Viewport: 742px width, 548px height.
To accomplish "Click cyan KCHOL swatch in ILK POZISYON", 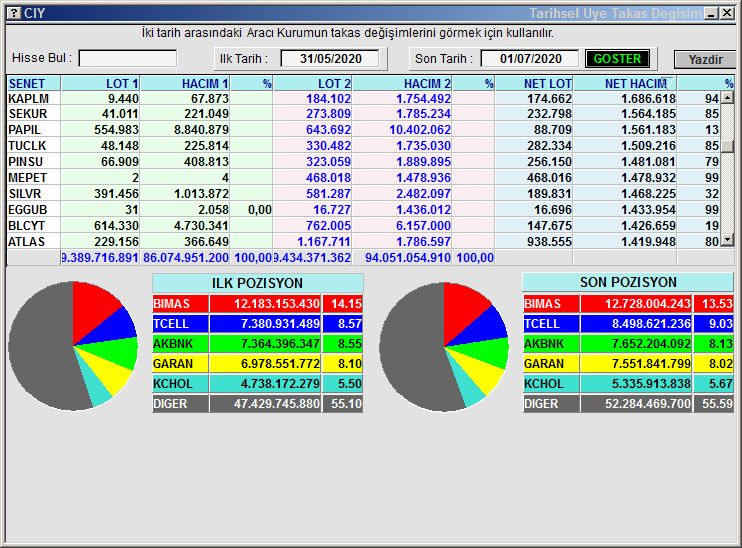I will 180,384.
